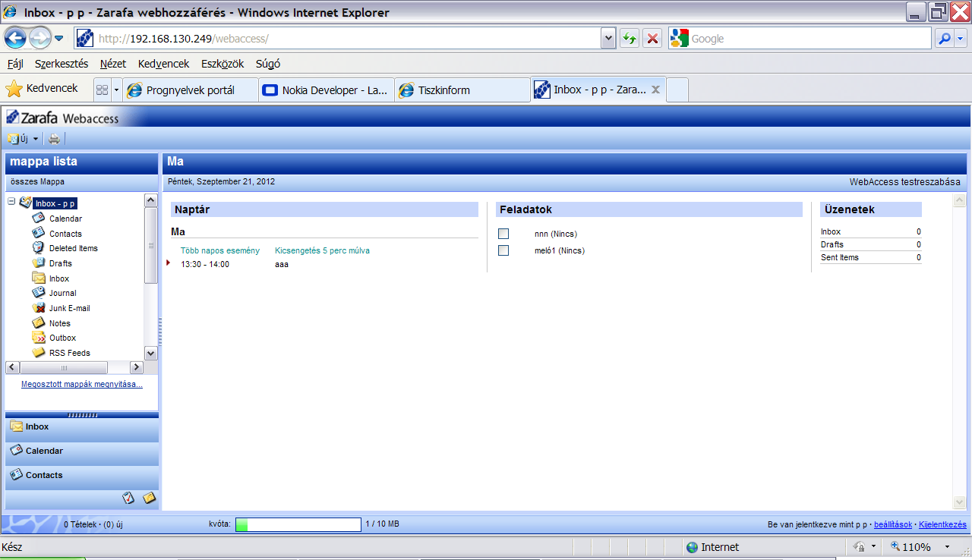972x560 pixels.
Task: Open the Súgó menu
Action: 268,64
